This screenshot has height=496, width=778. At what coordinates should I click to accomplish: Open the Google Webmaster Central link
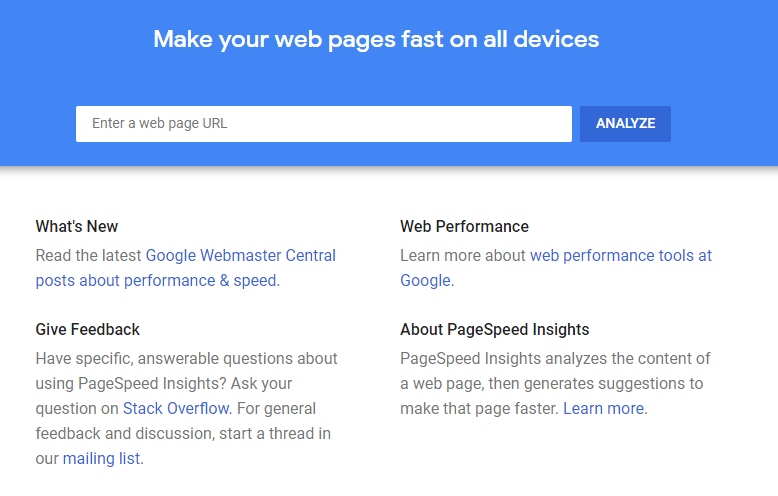pos(241,255)
